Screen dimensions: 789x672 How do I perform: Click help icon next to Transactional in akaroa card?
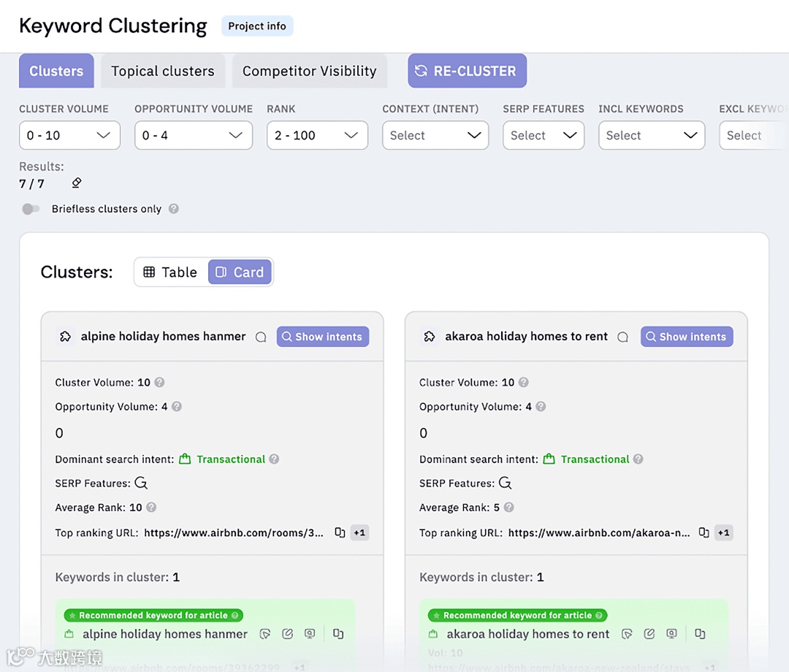point(638,459)
